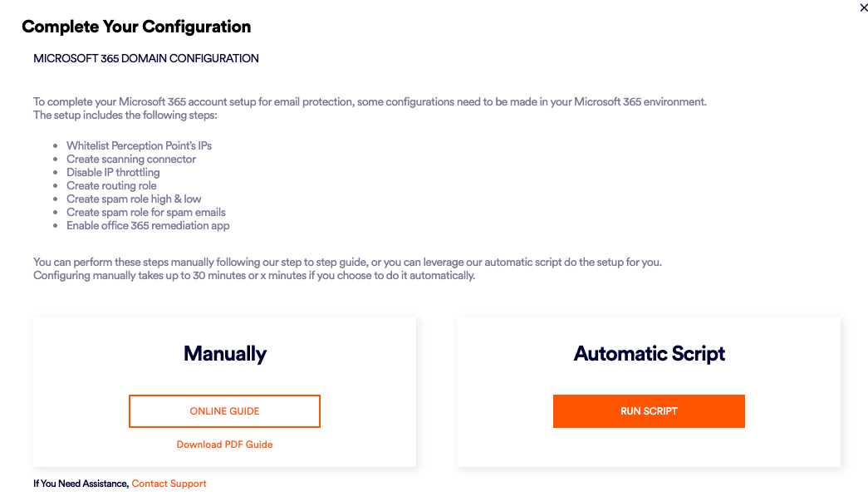Select the Create spam role high & low step
The height and width of the screenshot is (501, 868).
coord(134,199)
